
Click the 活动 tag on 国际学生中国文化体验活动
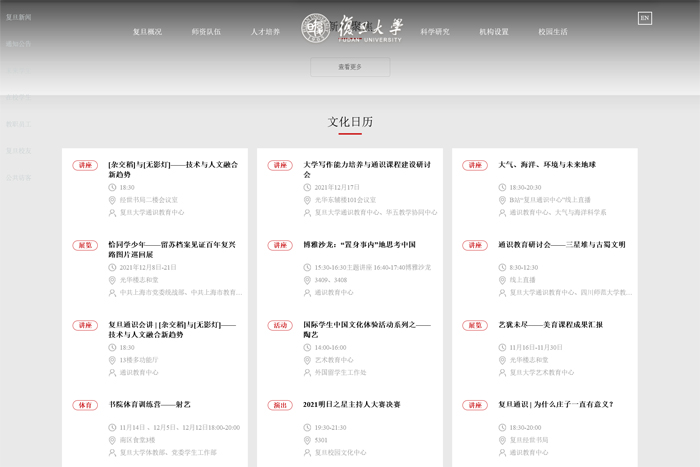280,325
